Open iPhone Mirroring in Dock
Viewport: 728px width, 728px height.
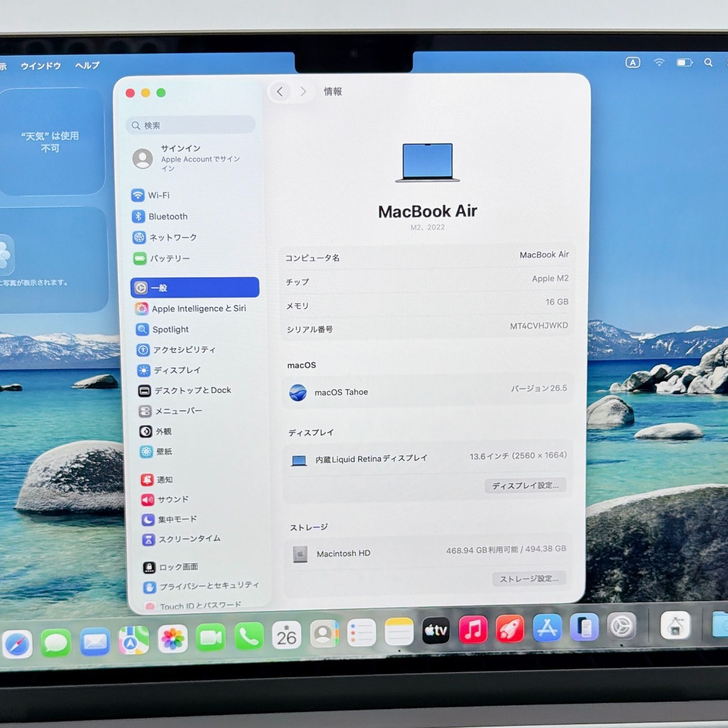click(x=584, y=627)
